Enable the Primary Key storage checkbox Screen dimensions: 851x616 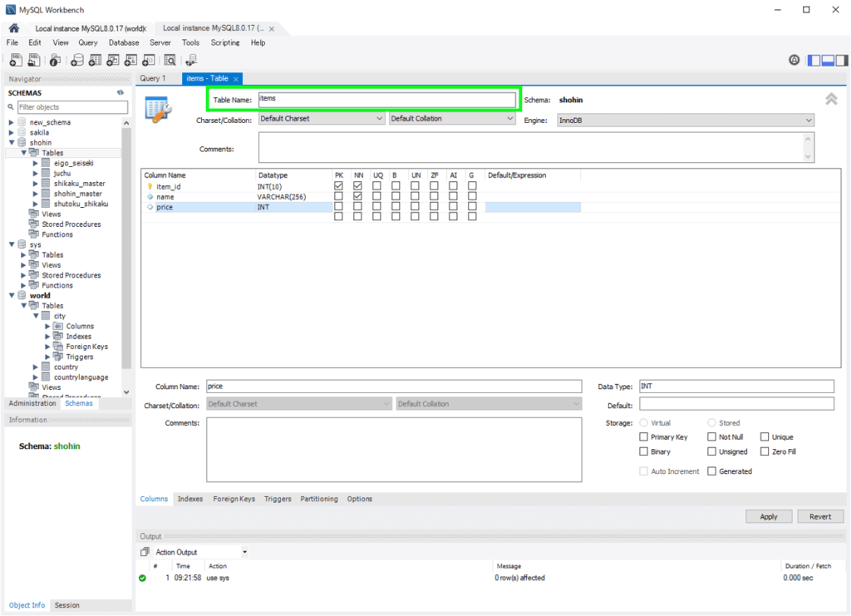click(x=644, y=437)
